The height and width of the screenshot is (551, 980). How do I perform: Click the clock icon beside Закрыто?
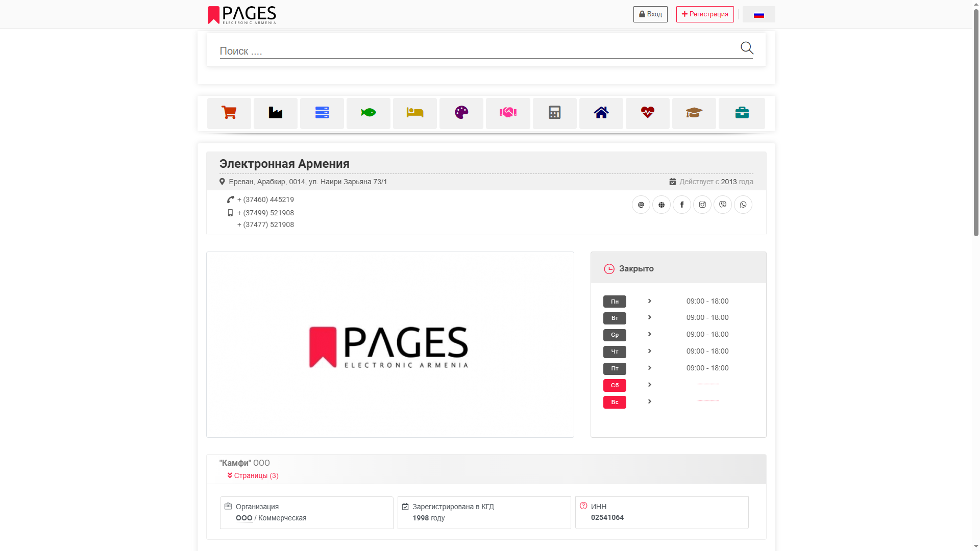(609, 269)
